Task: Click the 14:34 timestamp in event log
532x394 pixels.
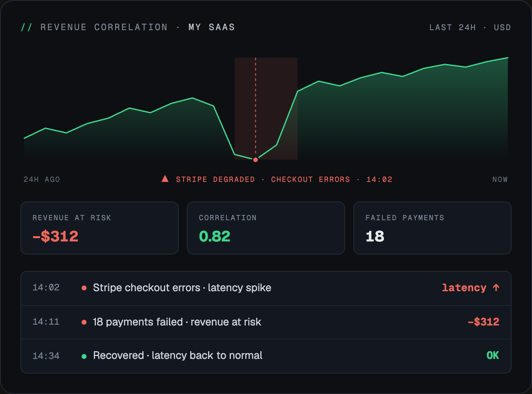Action: point(46,356)
